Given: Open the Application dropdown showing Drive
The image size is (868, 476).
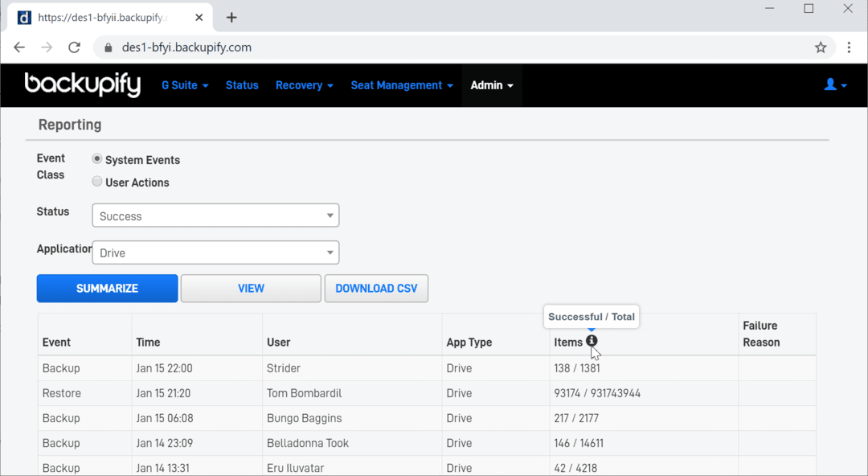Looking at the screenshot, I should [215, 252].
